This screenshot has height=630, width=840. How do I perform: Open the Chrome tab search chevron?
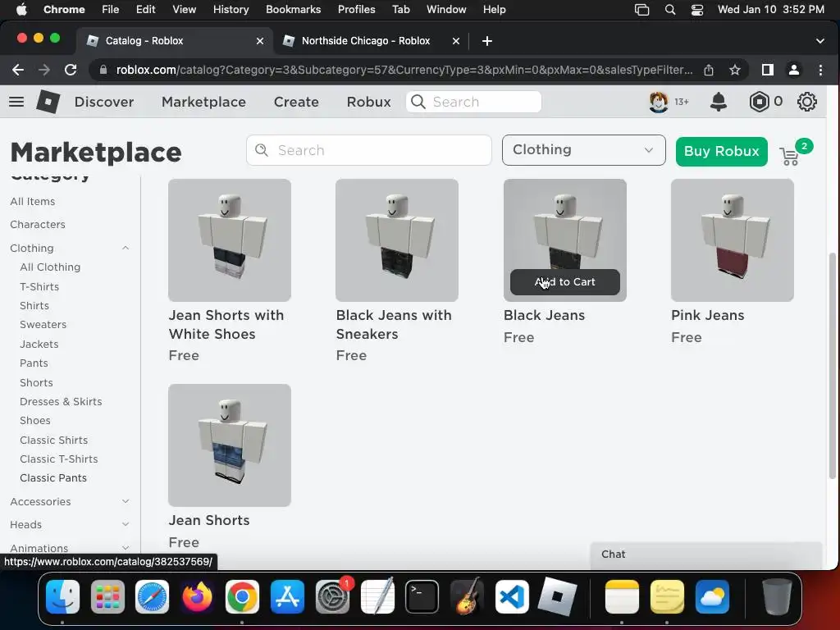point(819,41)
